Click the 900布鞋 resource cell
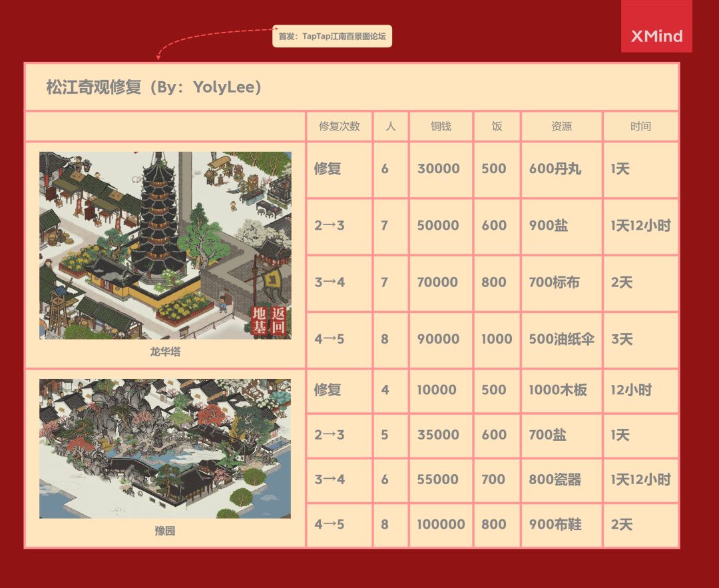 pyautogui.click(x=562, y=525)
